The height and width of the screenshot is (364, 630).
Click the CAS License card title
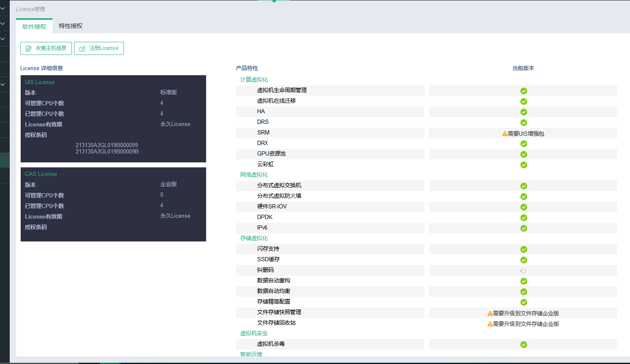pyautogui.click(x=41, y=174)
